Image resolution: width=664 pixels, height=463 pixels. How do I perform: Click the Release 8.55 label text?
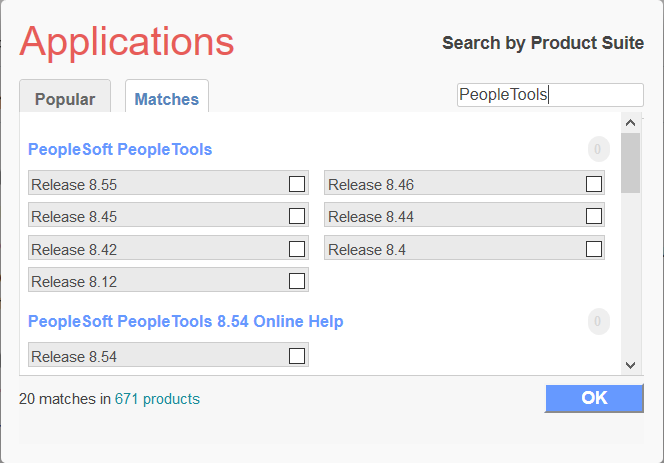coord(74,185)
